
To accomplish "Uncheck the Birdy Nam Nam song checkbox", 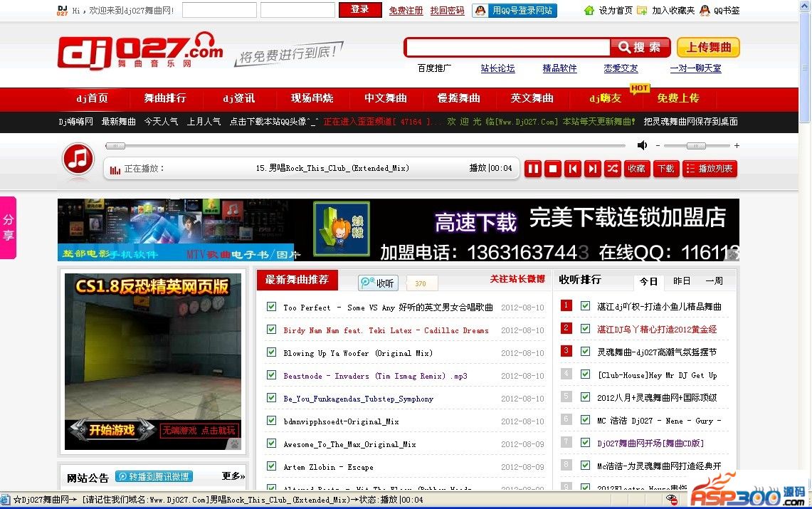I will click(271, 330).
